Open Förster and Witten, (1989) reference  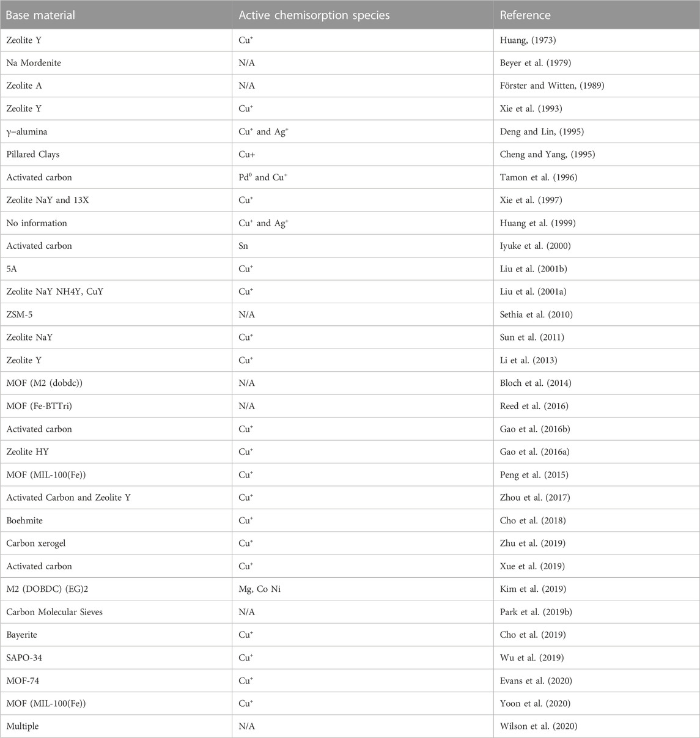click(x=552, y=86)
